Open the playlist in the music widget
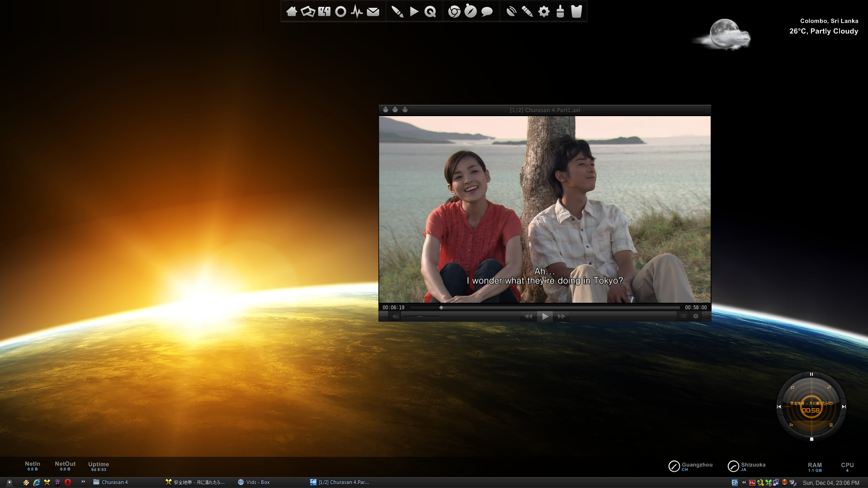The height and width of the screenshot is (488, 868). click(x=831, y=425)
